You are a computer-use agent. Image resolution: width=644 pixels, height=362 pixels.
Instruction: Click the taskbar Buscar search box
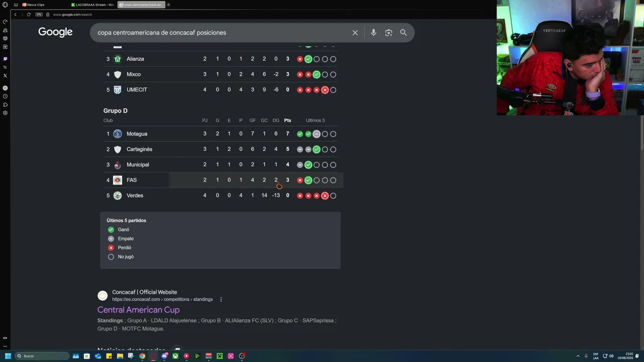42,356
